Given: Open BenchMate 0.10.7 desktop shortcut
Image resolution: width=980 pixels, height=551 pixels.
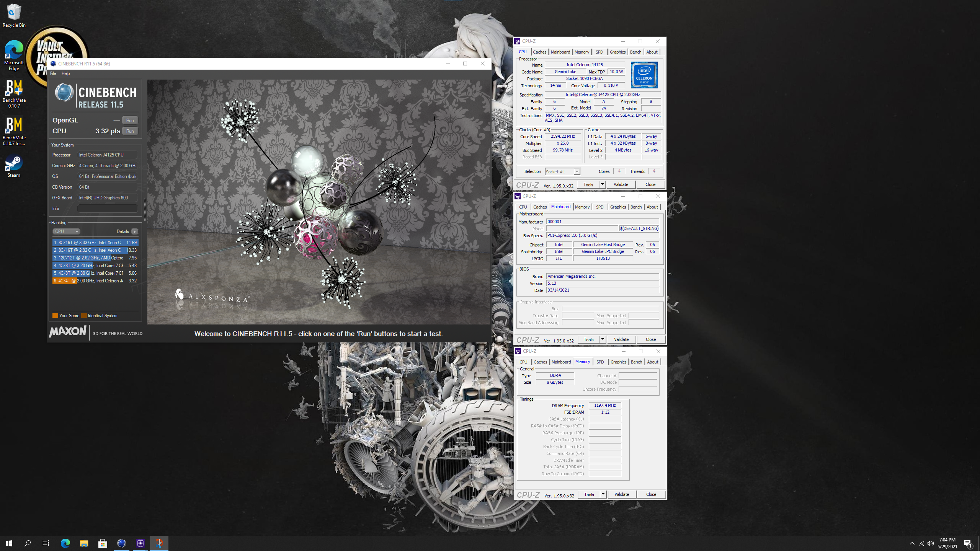Looking at the screenshot, I should click(14, 94).
